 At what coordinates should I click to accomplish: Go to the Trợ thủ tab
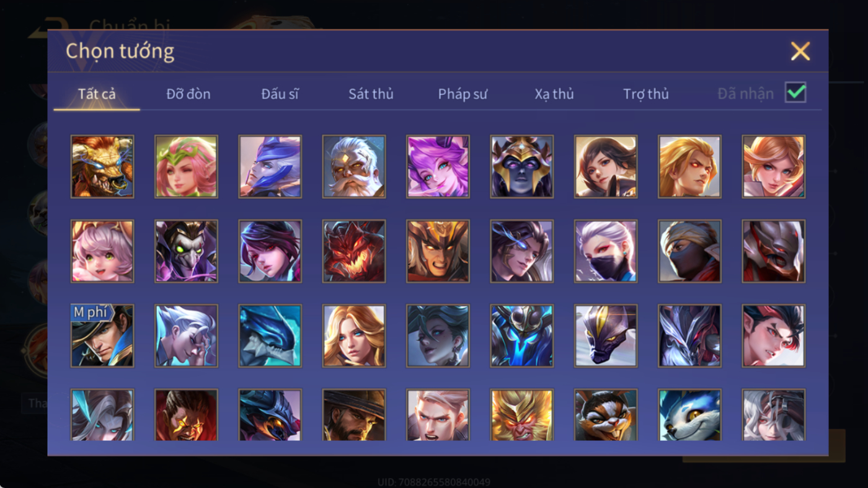[646, 94]
